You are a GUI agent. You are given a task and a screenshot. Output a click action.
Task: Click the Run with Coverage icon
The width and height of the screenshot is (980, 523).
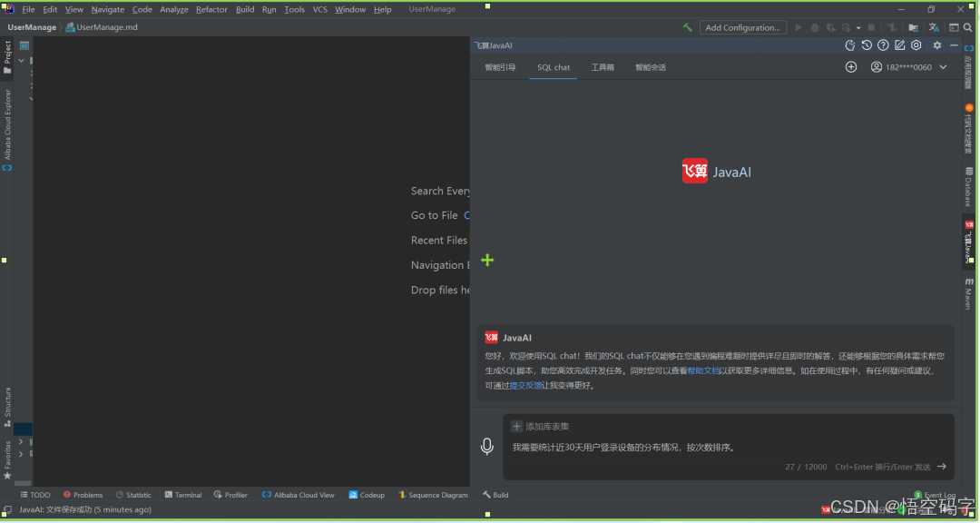pyautogui.click(x=830, y=27)
